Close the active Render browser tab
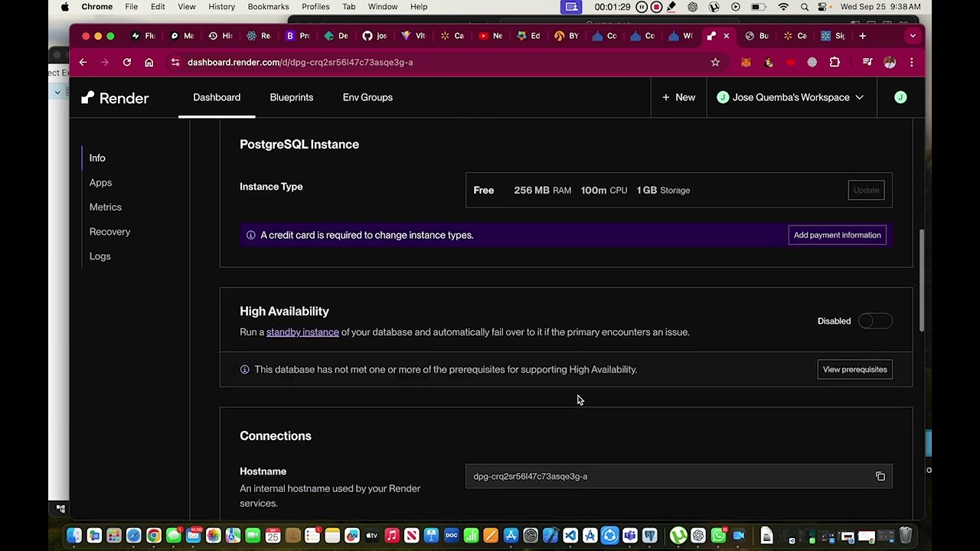 [x=727, y=36]
